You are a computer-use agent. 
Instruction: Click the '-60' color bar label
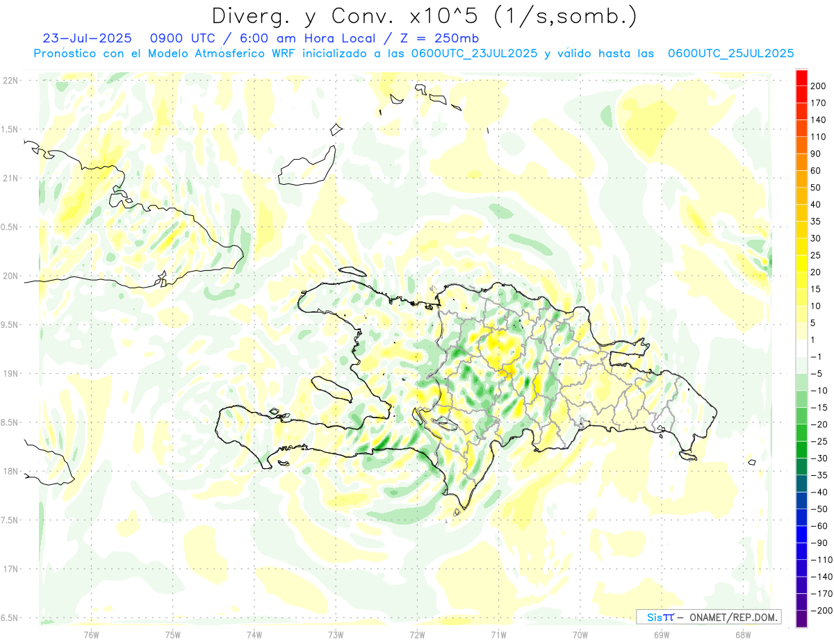819,526
